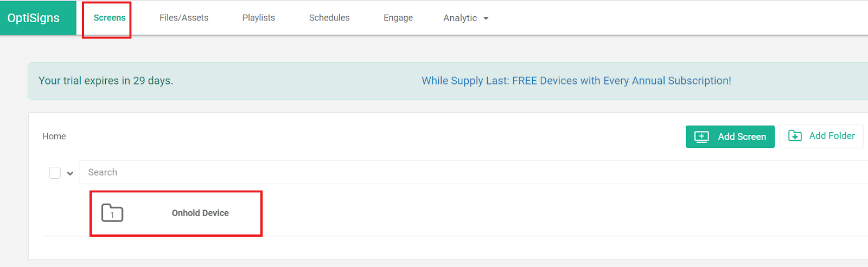
Task: Click the OptiSigns logo
Action: tap(34, 18)
